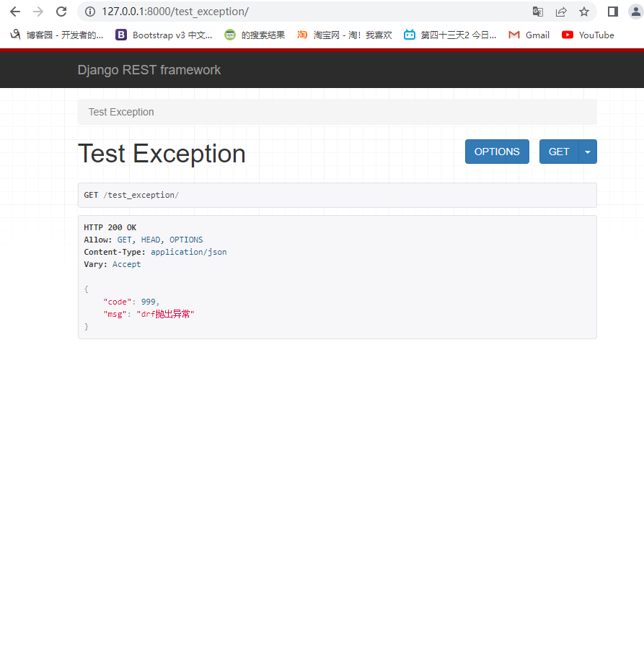Toggle the browser side panel icon

[613, 12]
